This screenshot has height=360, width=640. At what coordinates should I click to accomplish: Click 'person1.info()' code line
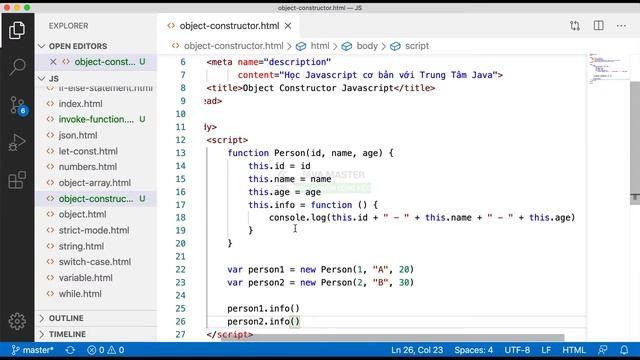point(263,309)
